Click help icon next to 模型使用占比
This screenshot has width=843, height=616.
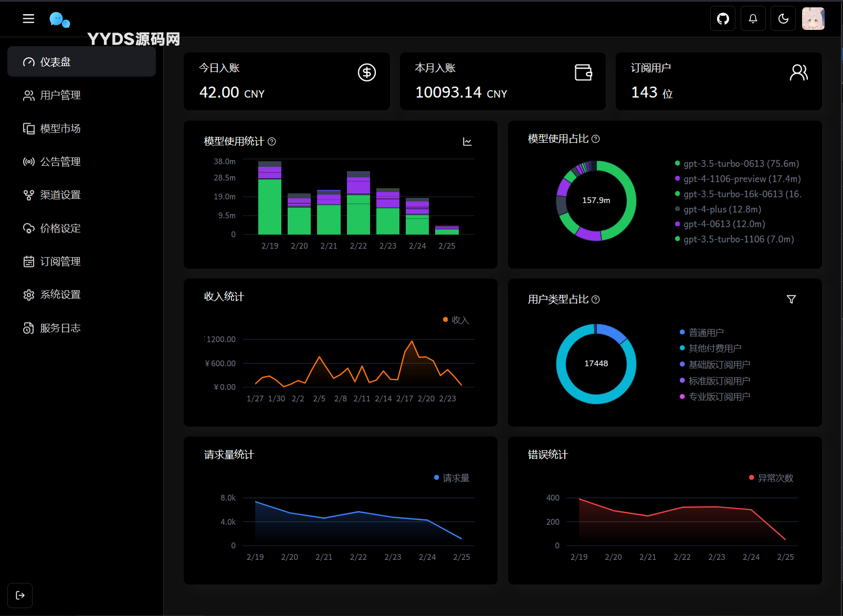(x=595, y=139)
